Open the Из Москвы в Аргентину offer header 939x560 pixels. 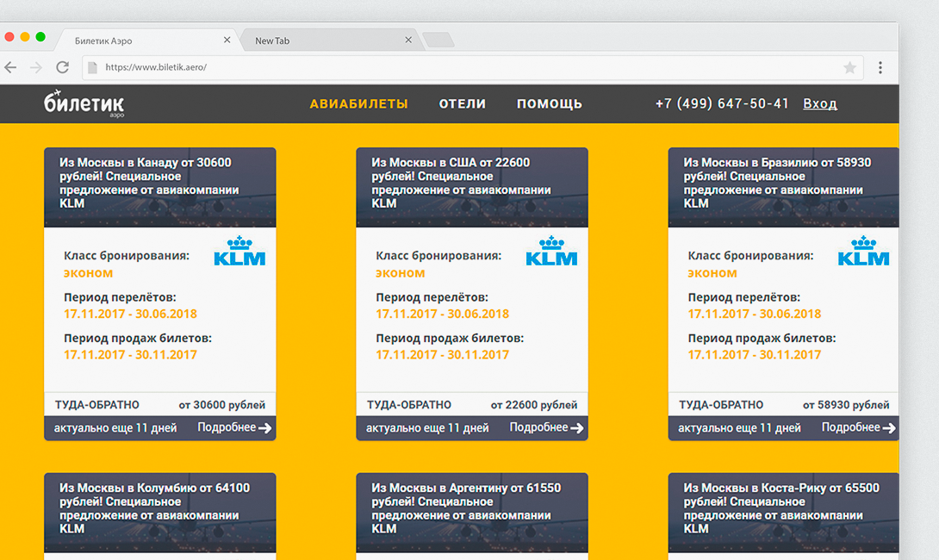click(x=472, y=513)
